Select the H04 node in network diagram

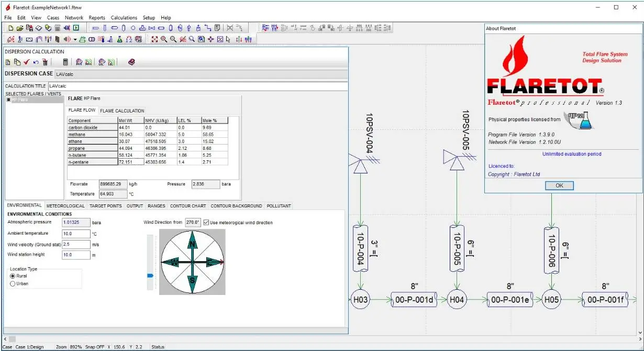457,300
